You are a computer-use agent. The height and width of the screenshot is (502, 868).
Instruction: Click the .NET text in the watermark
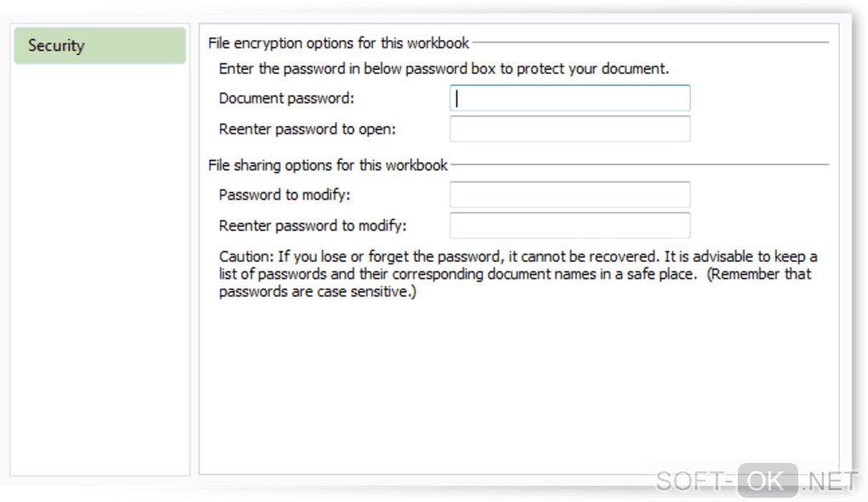tap(829, 482)
